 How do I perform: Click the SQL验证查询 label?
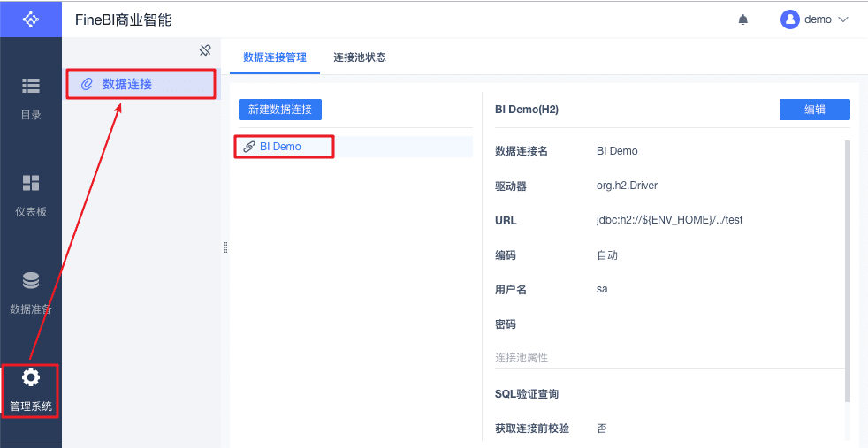click(x=527, y=394)
